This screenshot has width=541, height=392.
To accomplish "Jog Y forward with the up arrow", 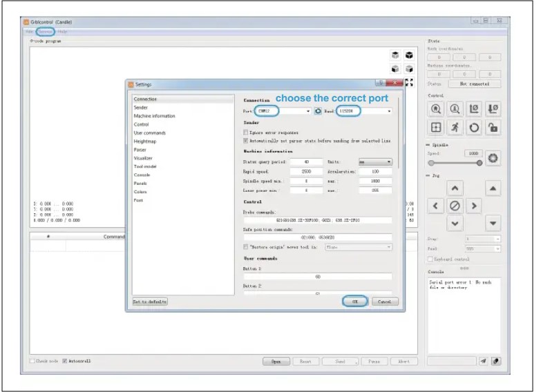I will (x=455, y=188).
